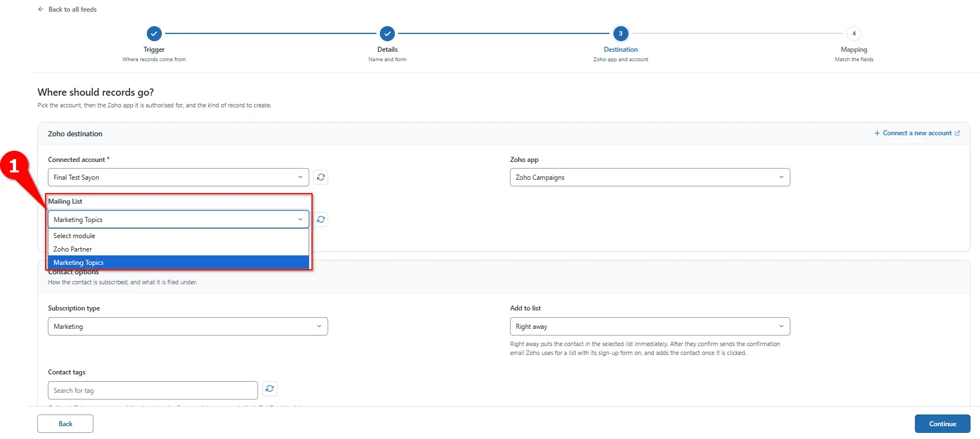Collapse the Mailing List dropdown

click(179, 220)
